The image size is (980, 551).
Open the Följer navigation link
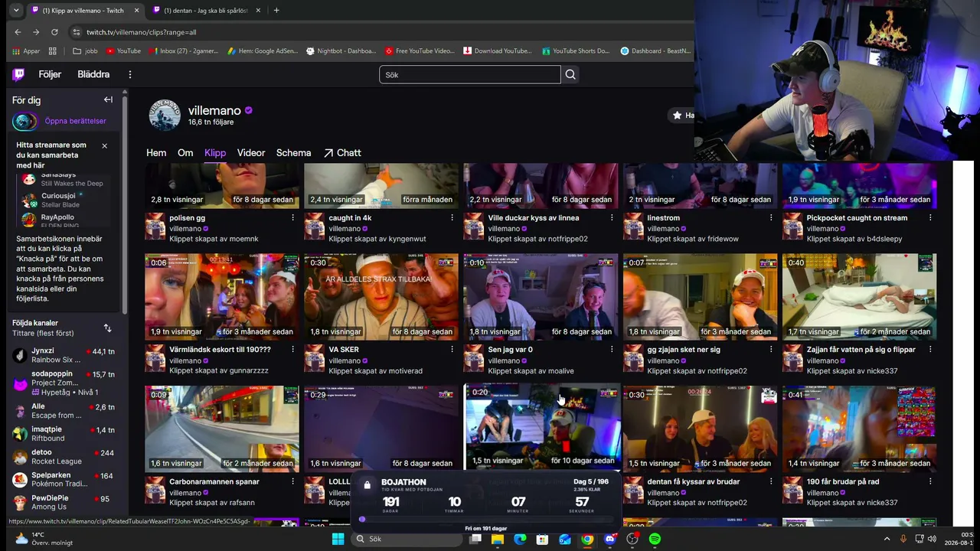pyautogui.click(x=50, y=74)
